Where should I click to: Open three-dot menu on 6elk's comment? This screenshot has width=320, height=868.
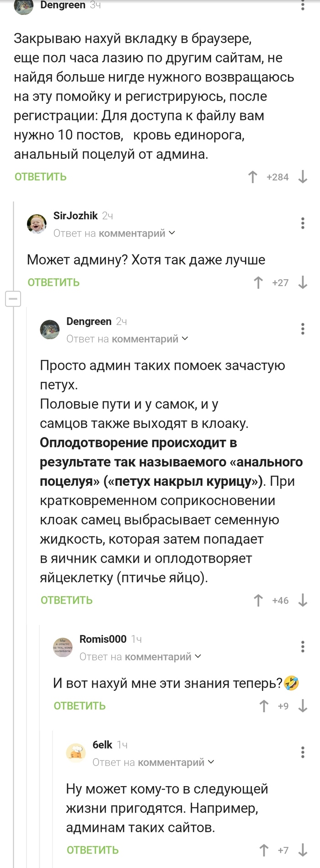pos(303,752)
